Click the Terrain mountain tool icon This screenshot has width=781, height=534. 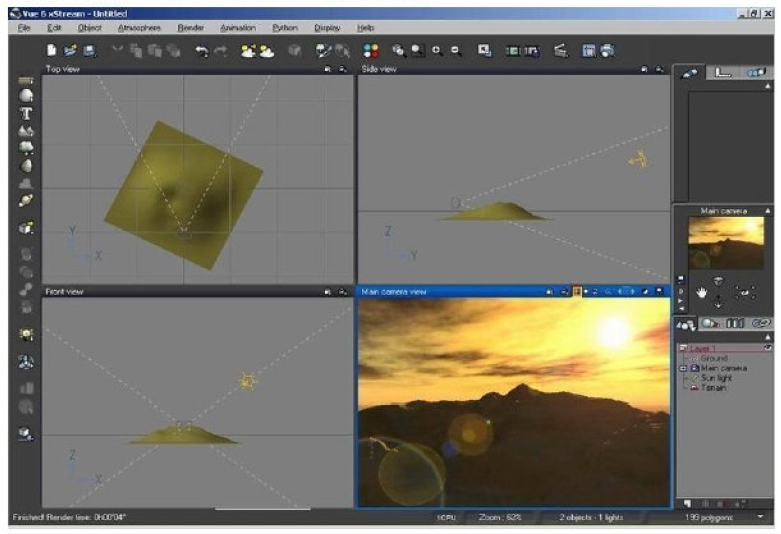(x=26, y=130)
